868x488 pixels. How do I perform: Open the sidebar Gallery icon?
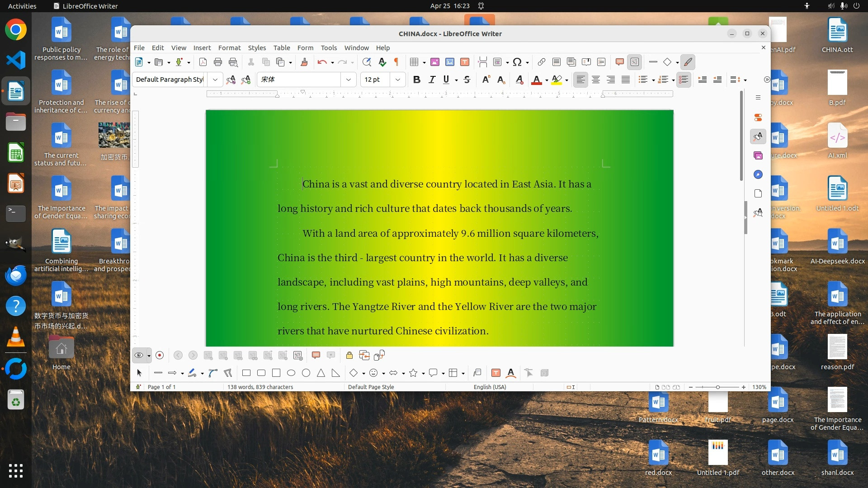758,156
